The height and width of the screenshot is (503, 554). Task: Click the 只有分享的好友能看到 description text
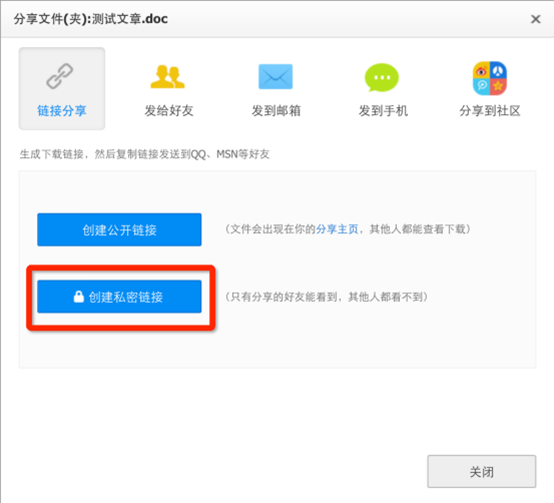283,297
